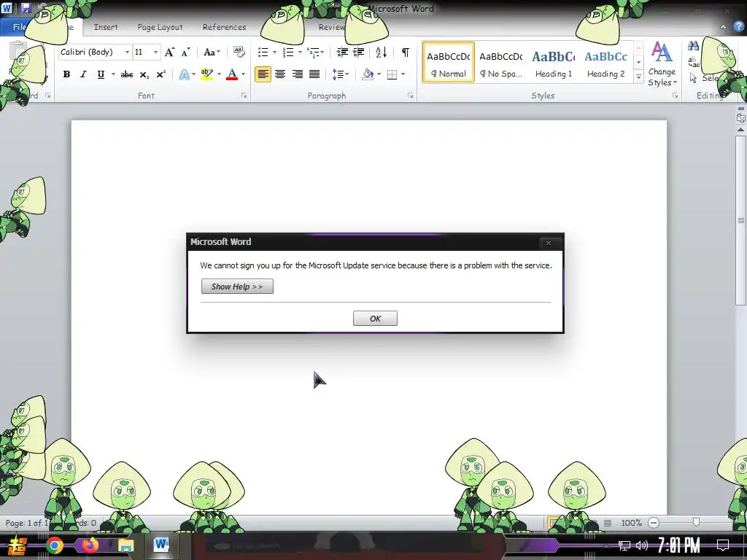Open the Font dialog launcher
The width and height of the screenshot is (747, 560).
coord(244,96)
